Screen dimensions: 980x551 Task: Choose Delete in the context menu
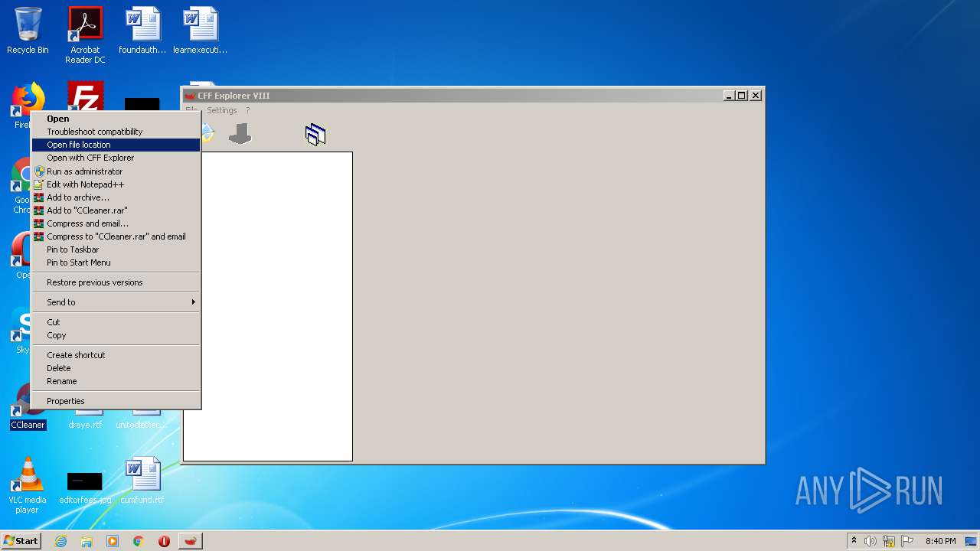[116, 368]
